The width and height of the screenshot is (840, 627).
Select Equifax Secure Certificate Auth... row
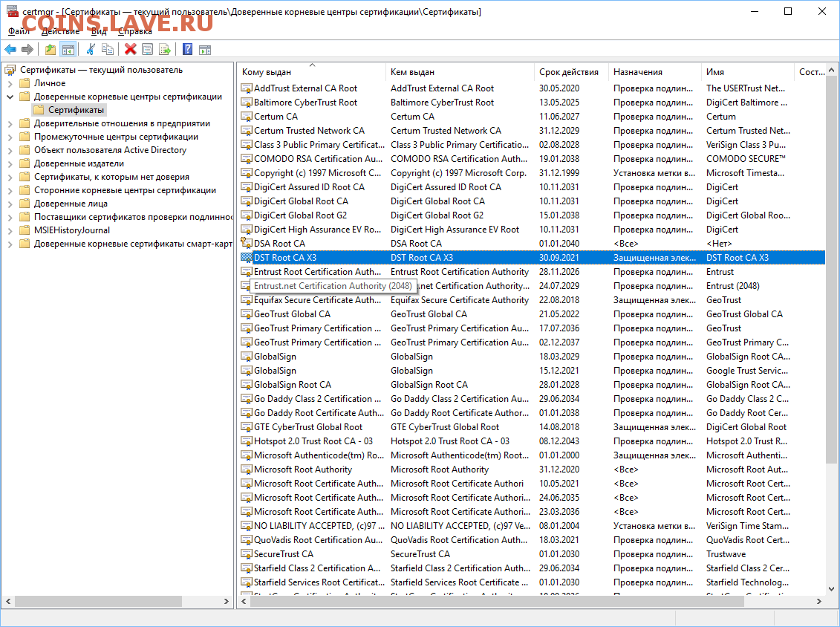tap(531, 300)
